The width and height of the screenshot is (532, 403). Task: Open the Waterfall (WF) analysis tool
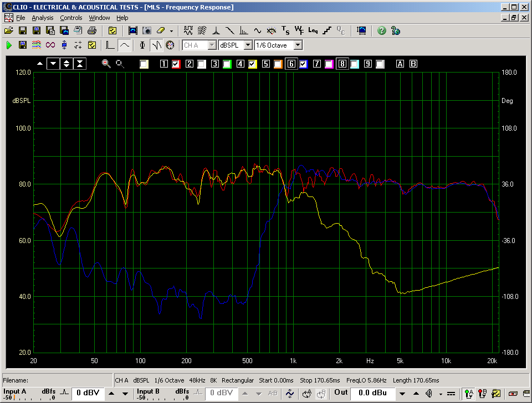click(299, 30)
